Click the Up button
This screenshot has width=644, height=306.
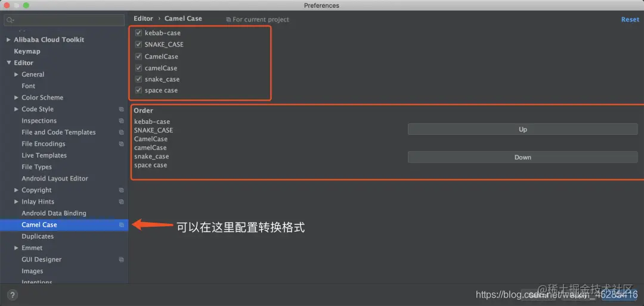click(522, 129)
